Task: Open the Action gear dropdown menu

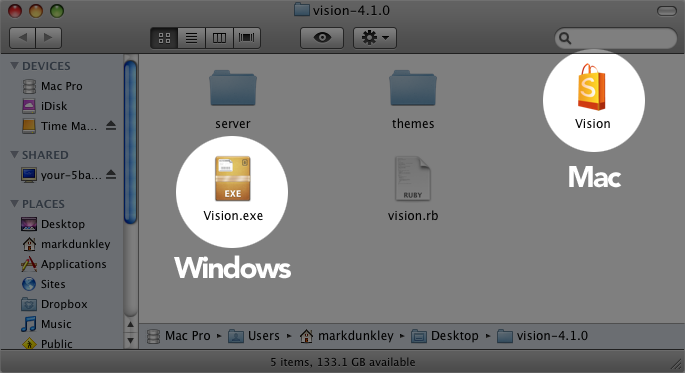Action: [x=375, y=38]
